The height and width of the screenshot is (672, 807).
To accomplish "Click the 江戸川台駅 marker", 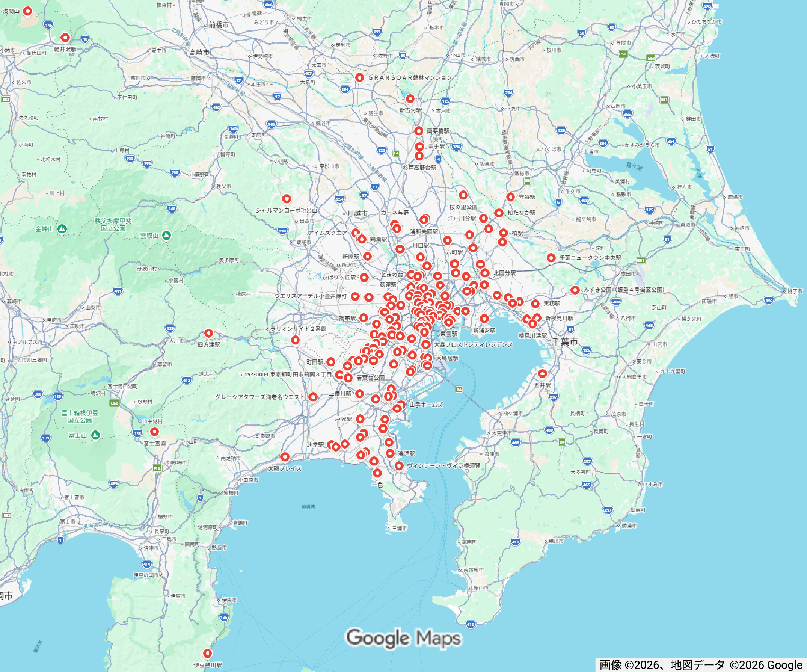I will click(483, 218).
